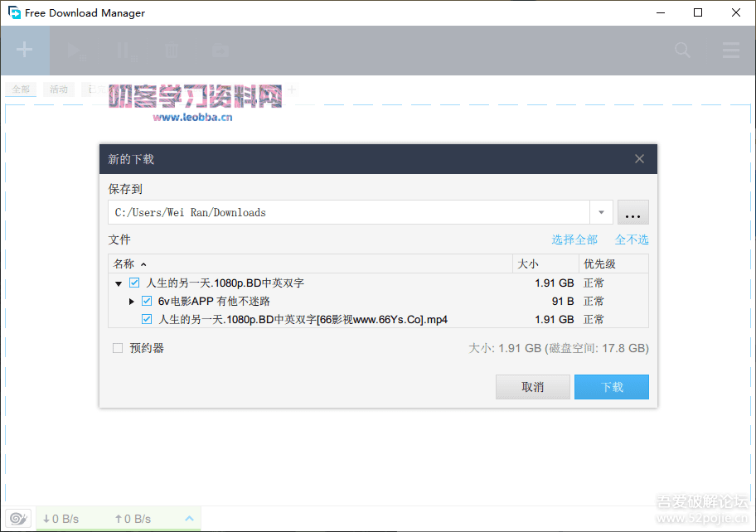Click the save path input field
Screen dimensions: 756x532
(332, 212)
